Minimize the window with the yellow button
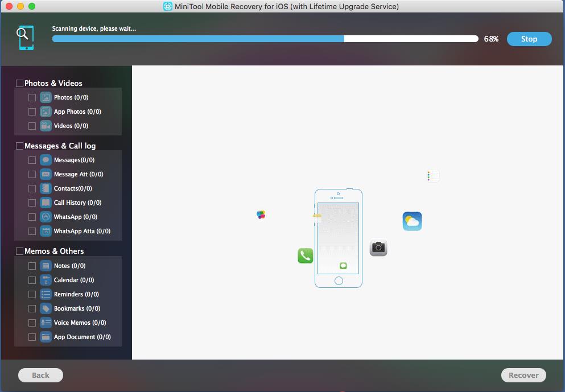This screenshot has height=392, width=565. (x=20, y=6)
